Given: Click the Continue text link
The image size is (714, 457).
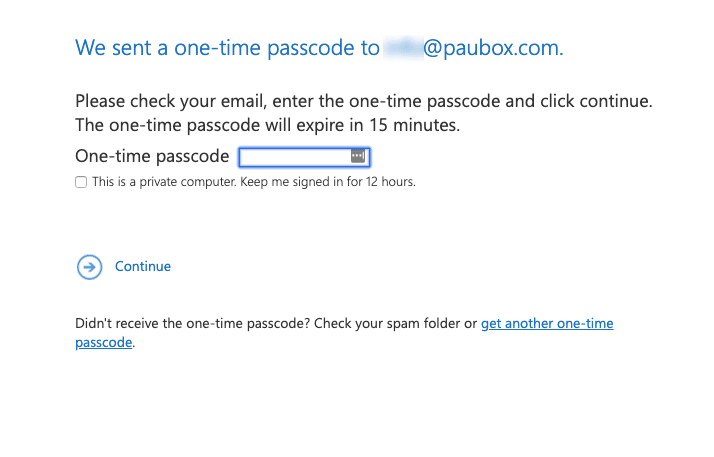Looking at the screenshot, I should tap(143, 267).
